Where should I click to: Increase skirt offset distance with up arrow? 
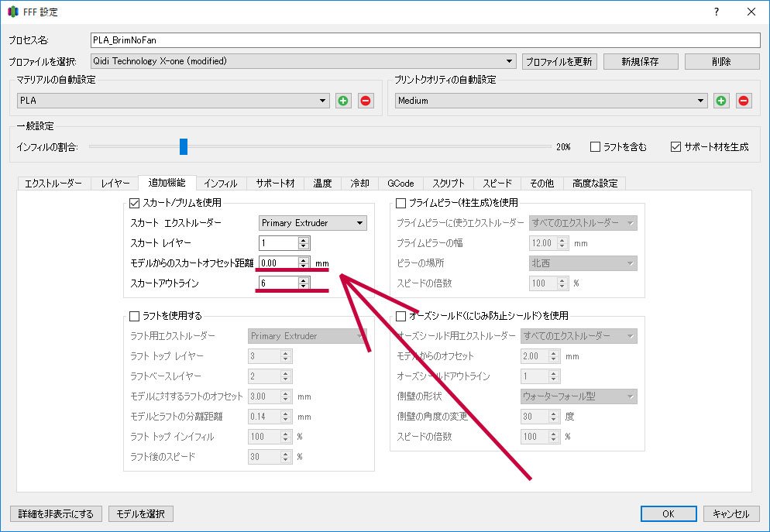pos(304,259)
